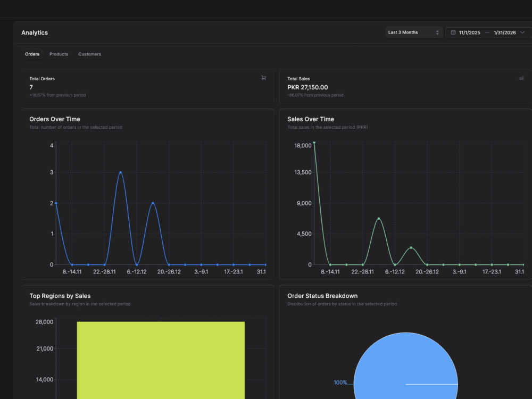Click the Order Status Breakdown title
This screenshot has width=532, height=399.
click(322, 296)
